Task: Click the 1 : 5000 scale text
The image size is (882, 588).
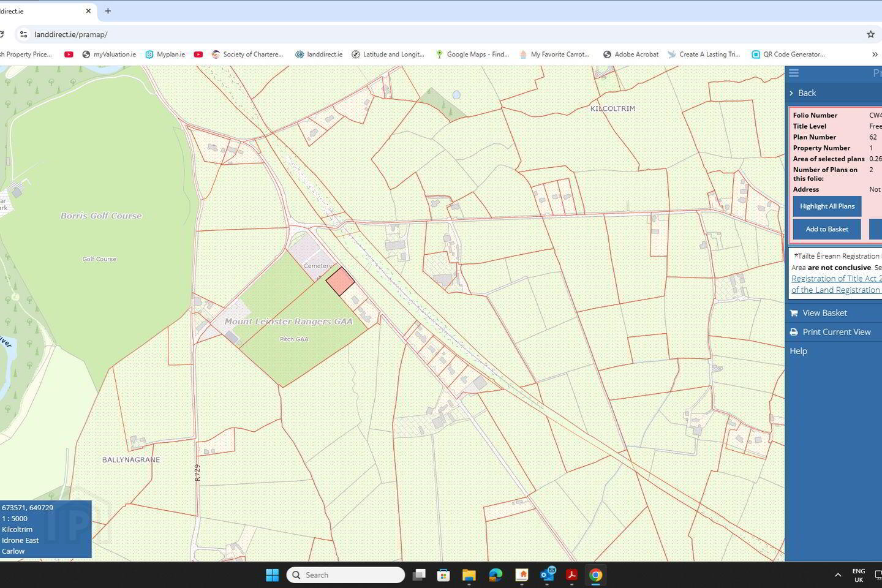Action: pyautogui.click(x=15, y=518)
